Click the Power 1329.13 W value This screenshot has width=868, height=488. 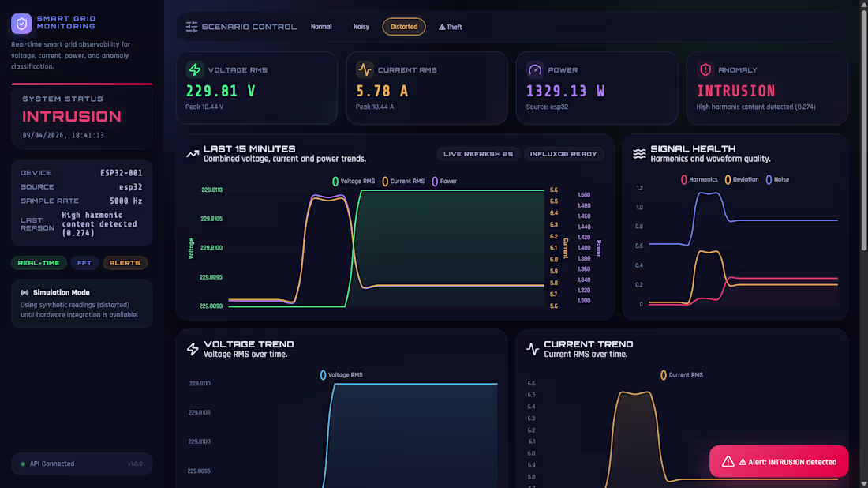pos(565,91)
